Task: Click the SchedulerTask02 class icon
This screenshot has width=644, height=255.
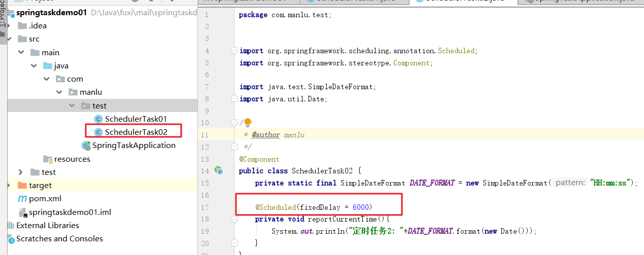Action: tap(98, 132)
